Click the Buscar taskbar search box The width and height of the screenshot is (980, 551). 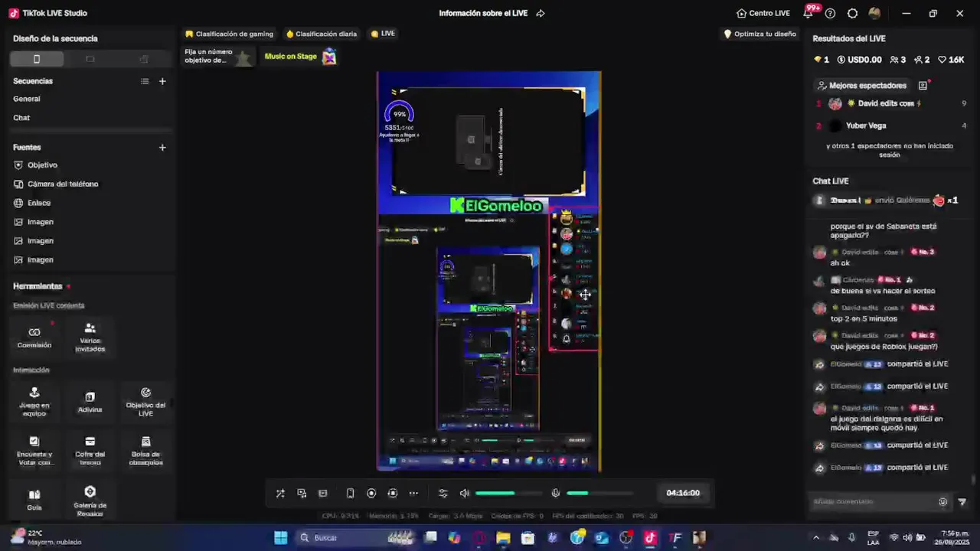(x=356, y=538)
